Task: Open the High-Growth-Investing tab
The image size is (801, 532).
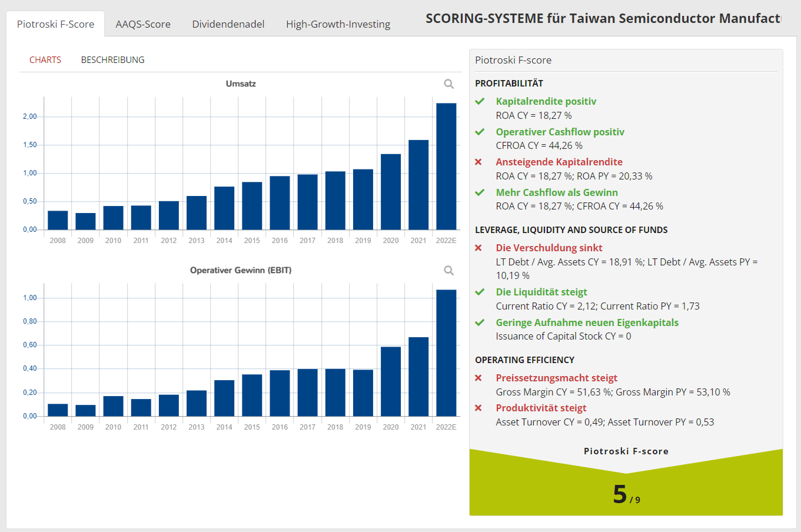Action: (338, 24)
